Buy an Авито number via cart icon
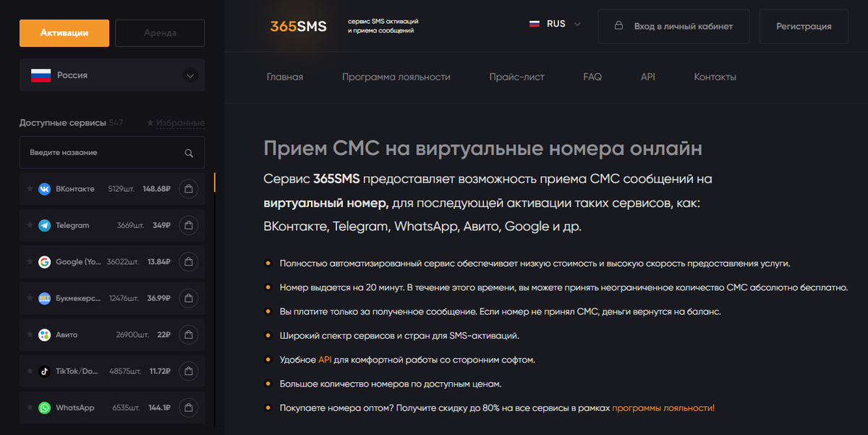The image size is (868, 435). pyautogui.click(x=188, y=335)
